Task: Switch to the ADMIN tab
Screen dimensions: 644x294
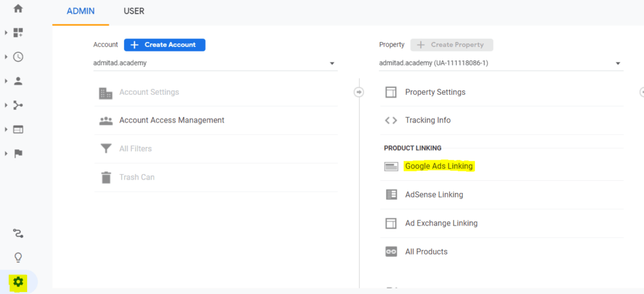Action: [x=80, y=11]
